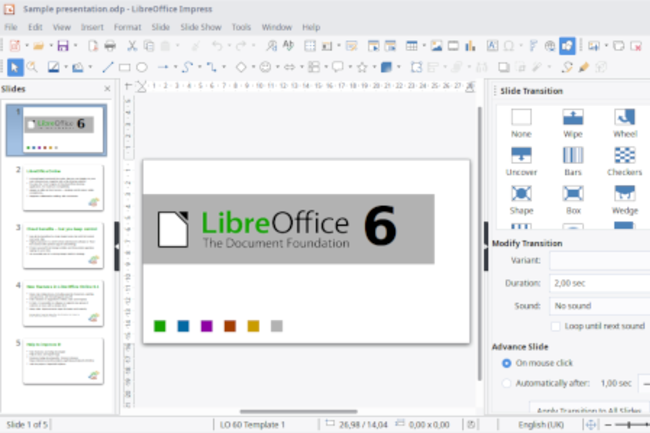Expand the New Slide layout dropdown arrow
The width and height of the screenshot is (650, 433).
[x=606, y=46]
